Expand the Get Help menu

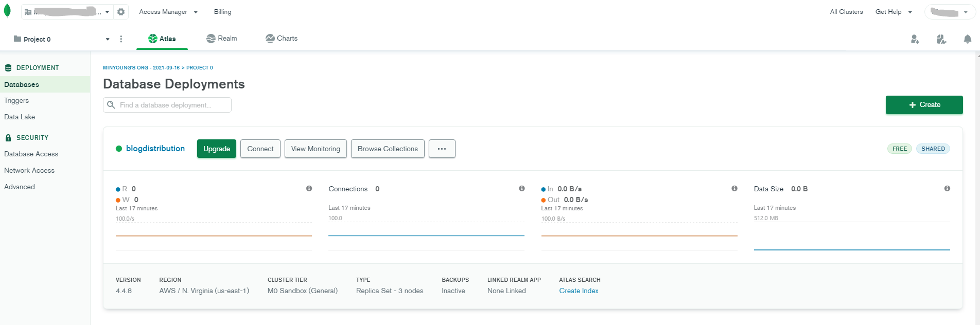894,12
